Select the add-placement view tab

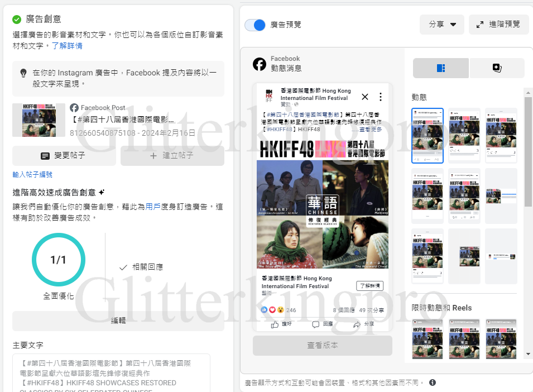[497, 68]
